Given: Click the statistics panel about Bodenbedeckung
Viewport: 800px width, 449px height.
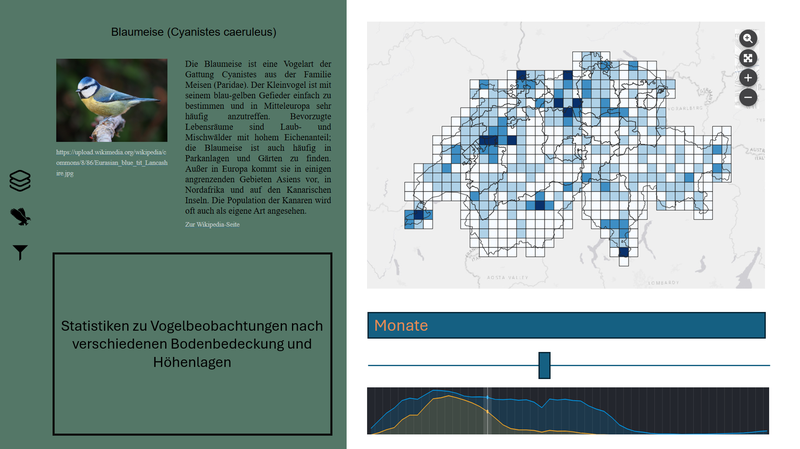Looking at the screenshot, I should pyautogui.click(x=192, y=344).
